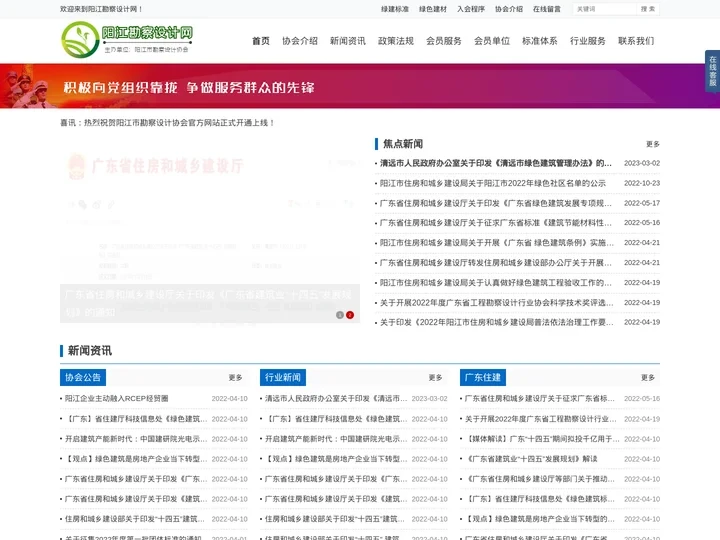Open the 在线留言 top link

(x=546, y=9)
